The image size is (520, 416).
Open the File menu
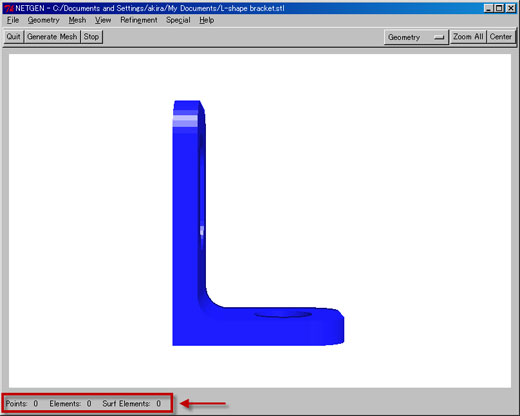13,20
